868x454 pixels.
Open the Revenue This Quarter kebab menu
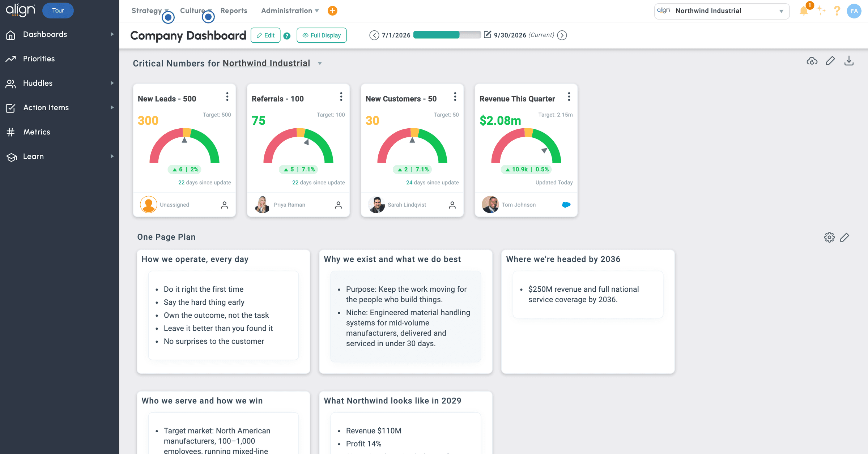[x=569, y=97]
